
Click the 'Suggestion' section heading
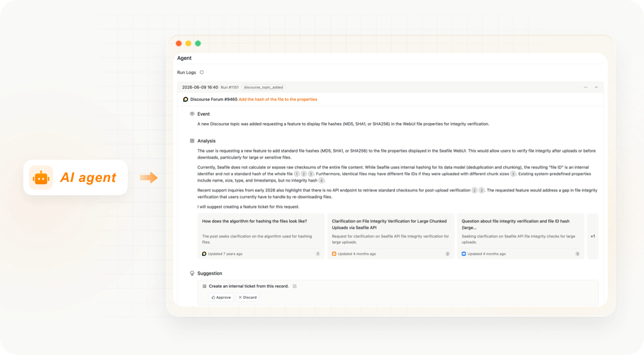(210, 273)
